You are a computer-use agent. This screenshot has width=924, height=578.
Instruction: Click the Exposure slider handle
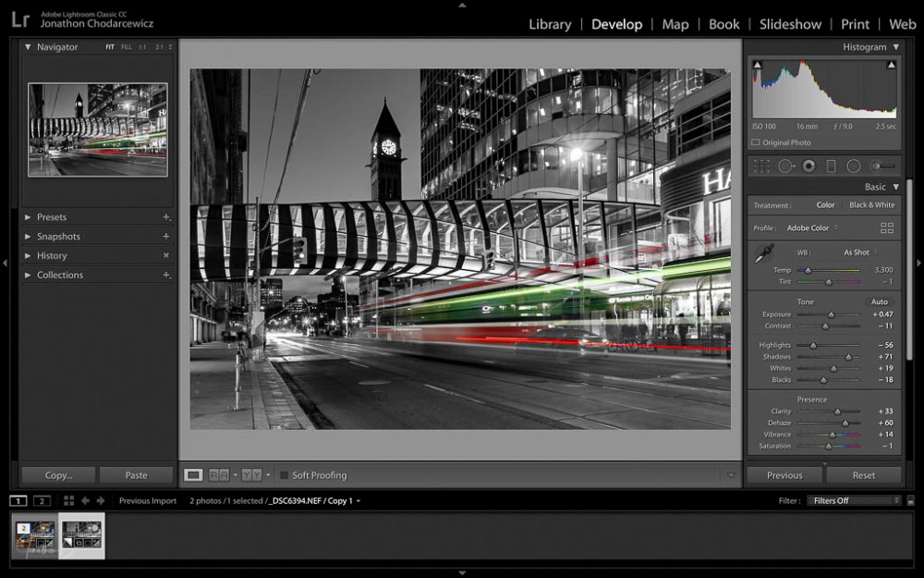click(831, 314)
